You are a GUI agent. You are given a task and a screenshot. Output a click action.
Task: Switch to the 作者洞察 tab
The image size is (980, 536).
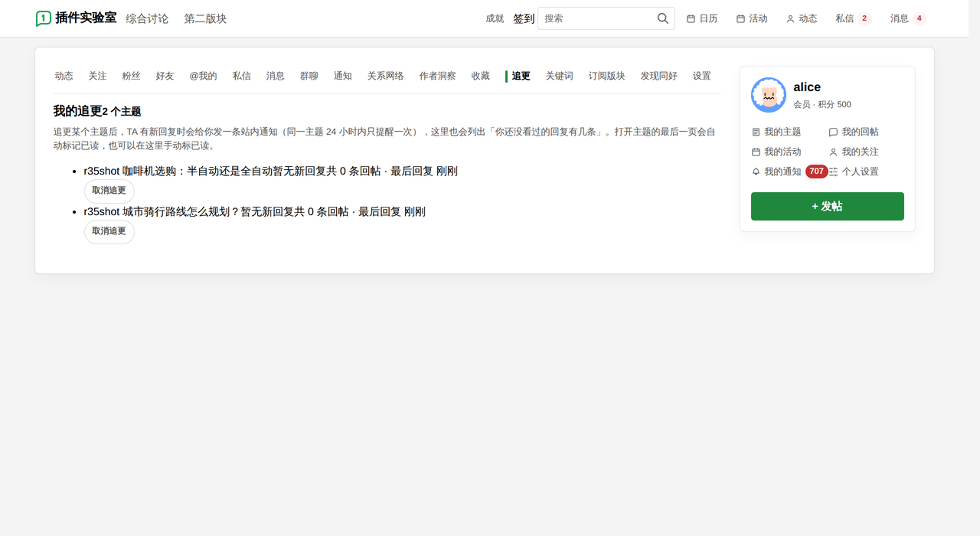tap(437, 76)
